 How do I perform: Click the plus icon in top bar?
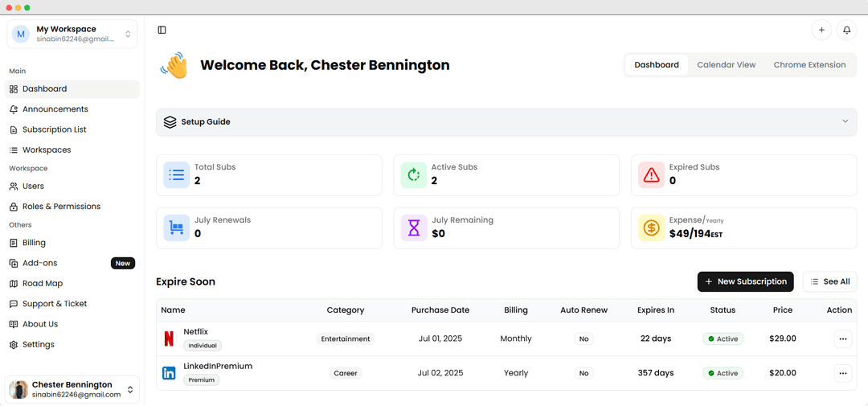[x=821, y=31]
